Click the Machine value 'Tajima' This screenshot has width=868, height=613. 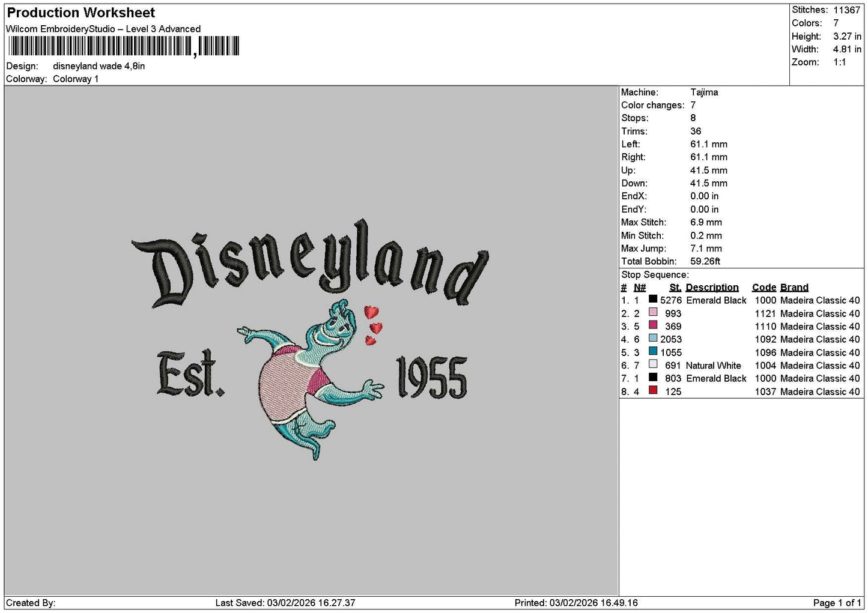click(704, 92)
